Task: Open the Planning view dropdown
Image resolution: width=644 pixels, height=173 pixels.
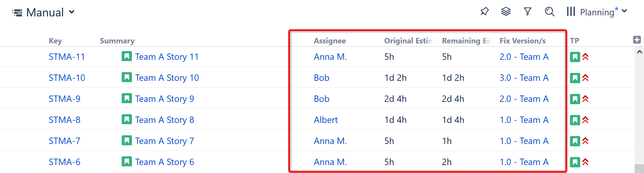Action: click(x=625, y=11)
